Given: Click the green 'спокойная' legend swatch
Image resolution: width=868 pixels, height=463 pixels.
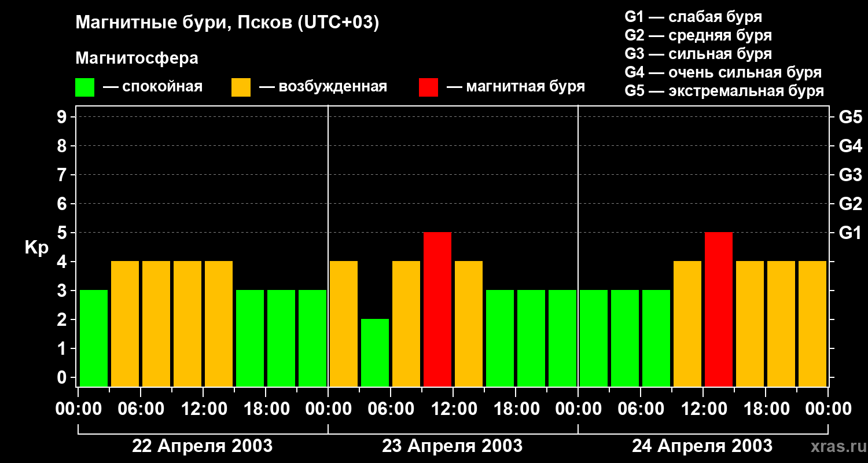Looking at the screenshot, I should click(84, 87).
